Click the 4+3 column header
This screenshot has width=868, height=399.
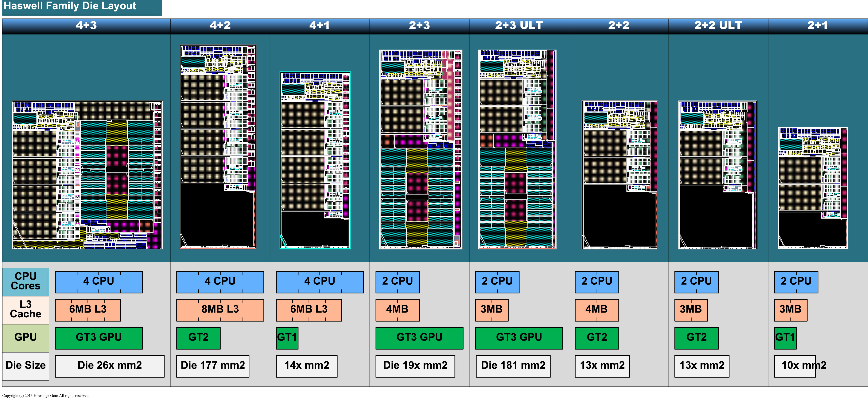pyautogui.click(x=86, y=25)
